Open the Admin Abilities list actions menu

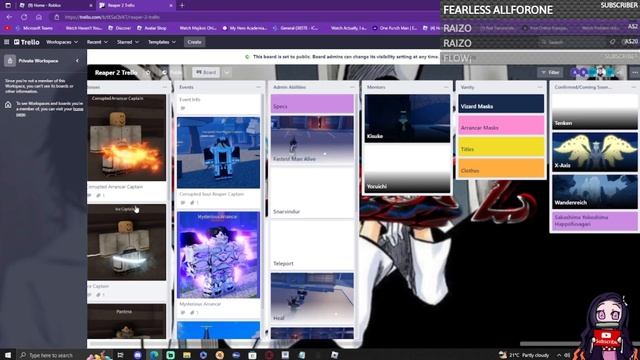(352, 87)
